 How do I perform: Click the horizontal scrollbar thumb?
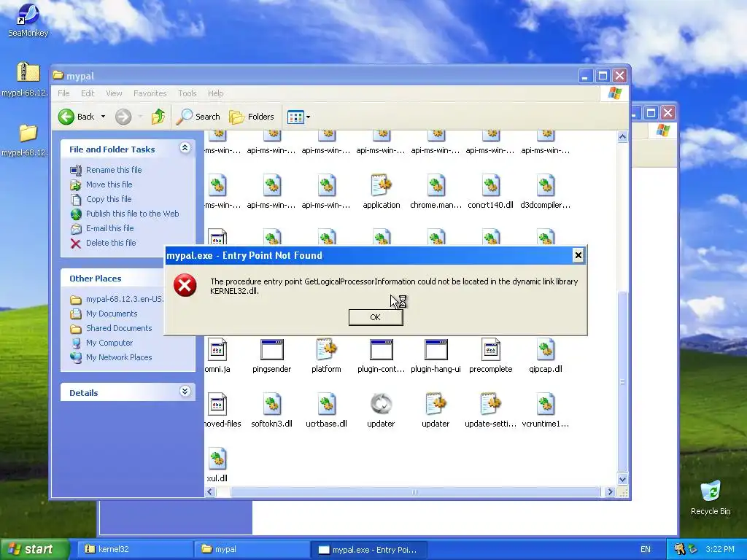415,492
